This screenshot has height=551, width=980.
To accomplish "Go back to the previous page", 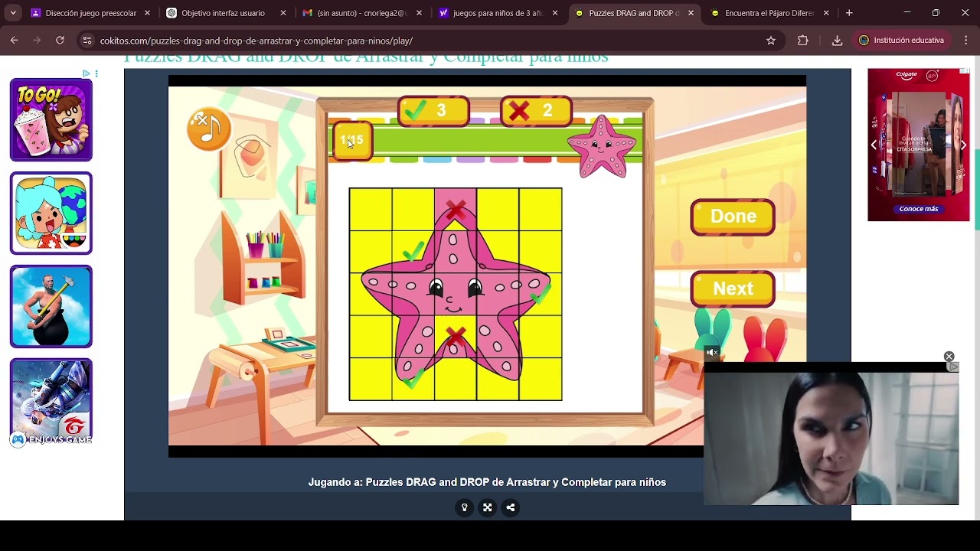I will click(x=14, y=41).
